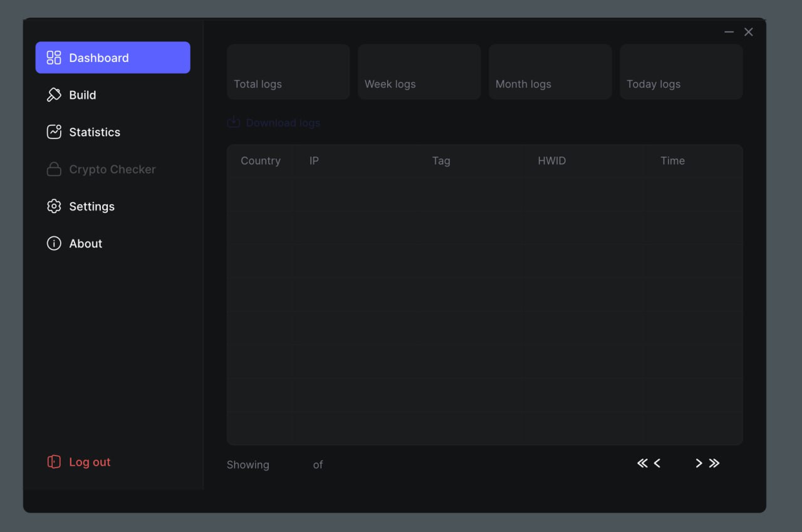The height and width of the screenshot is (532, 802).
Task: Jump to last page with double-right arrows
Action: pos(714,463)
